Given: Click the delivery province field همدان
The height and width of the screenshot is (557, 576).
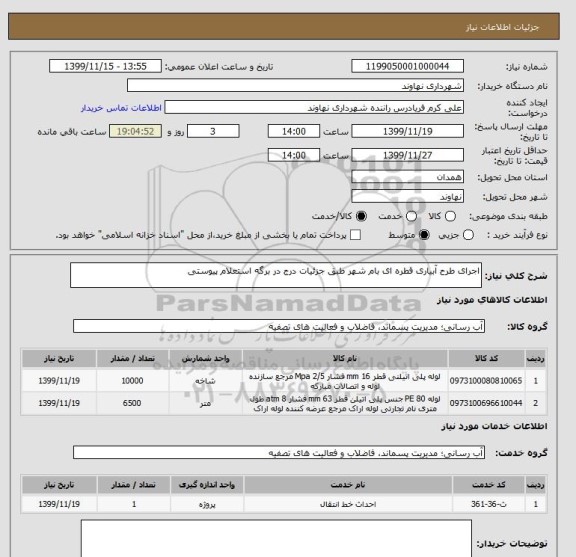Looking at the screenshot, I should (x=407, y=177).
